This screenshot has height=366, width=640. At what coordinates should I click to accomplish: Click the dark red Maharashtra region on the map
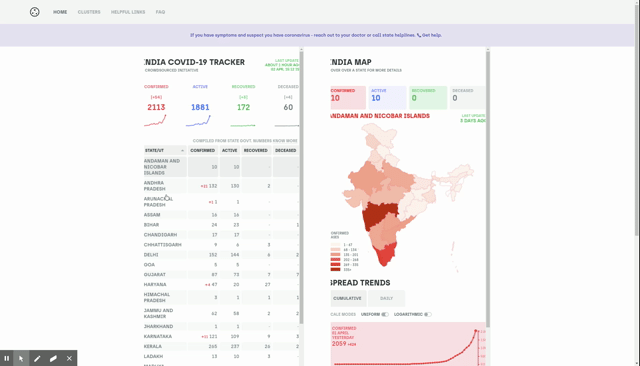378,215
